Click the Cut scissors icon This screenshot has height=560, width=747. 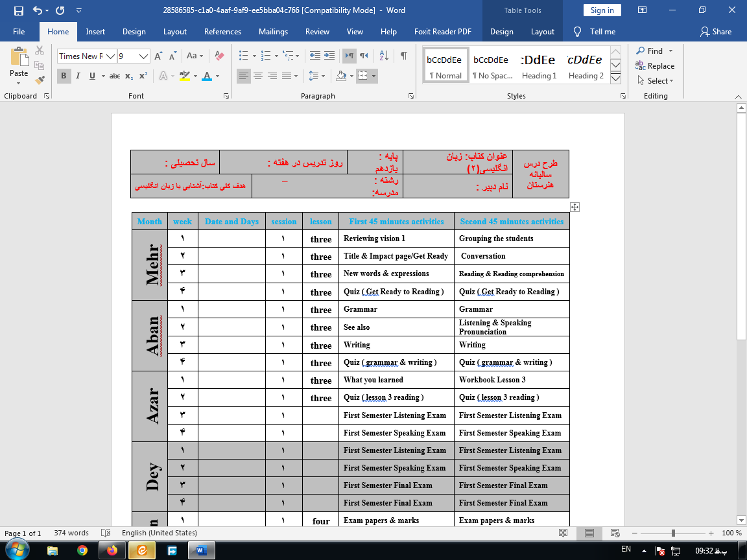point(40,51)
